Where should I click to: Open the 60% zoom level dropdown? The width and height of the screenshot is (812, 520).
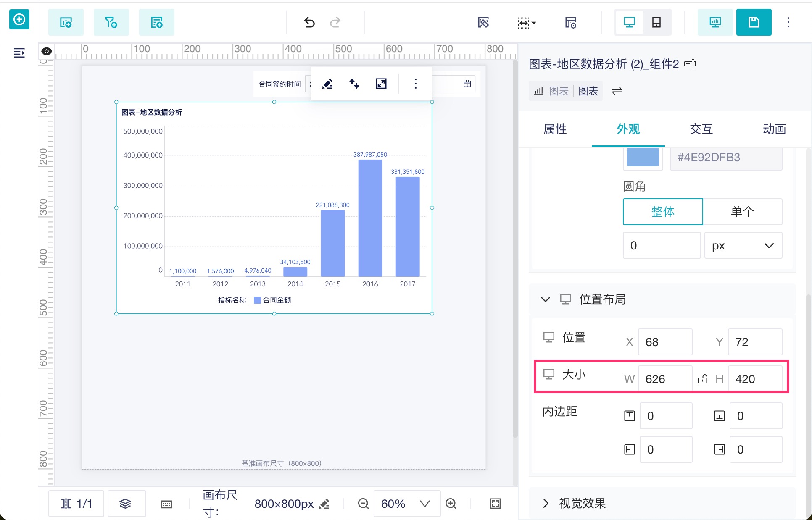point(406,503)
